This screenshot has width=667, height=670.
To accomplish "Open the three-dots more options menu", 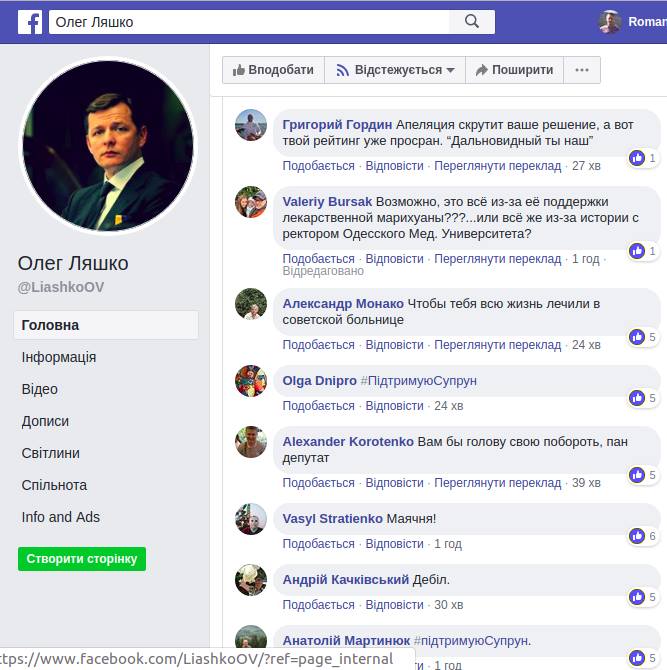I will (x=582, y=70).
